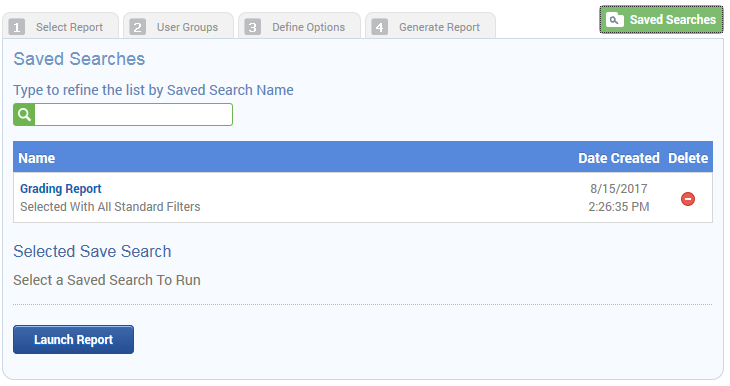Click the 2:26:35 PM time value
Screen dimensions: 730x386
[x=619, y=207]
